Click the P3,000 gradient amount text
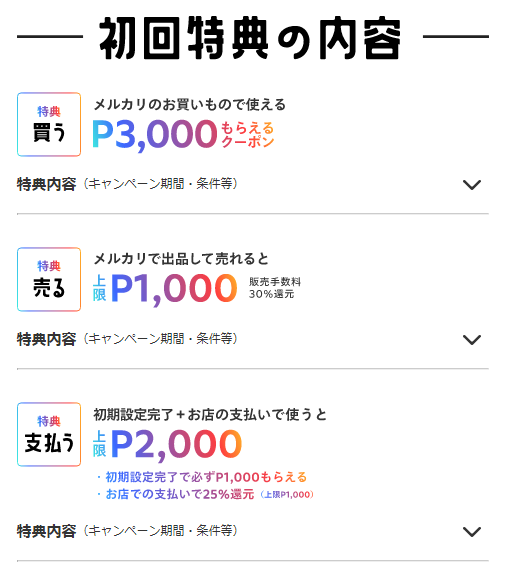This screenshot has width=506, height=579. pyautogui.click(x=154, y=135)
